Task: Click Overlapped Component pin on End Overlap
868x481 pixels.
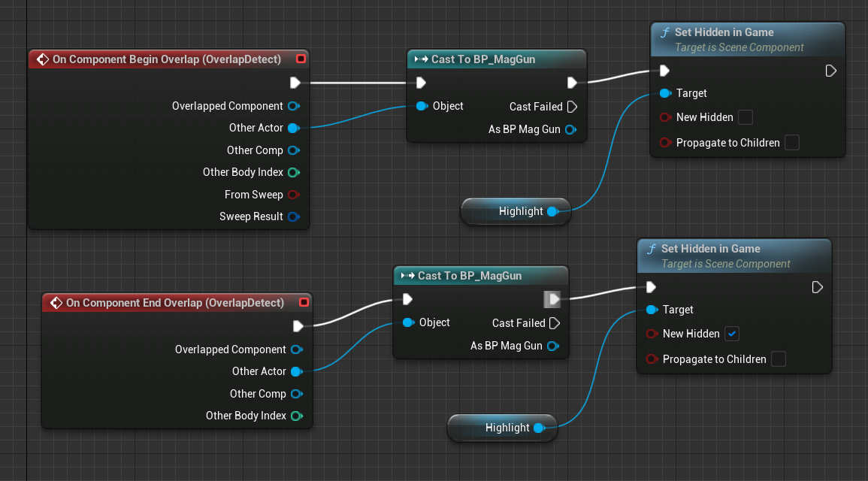Action: coord(297,349)
